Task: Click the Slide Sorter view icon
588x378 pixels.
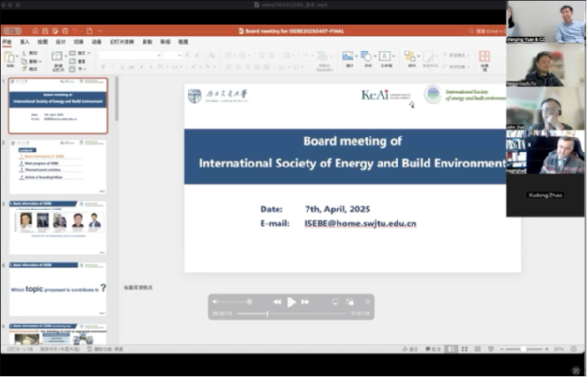Action: coord(464,350)
